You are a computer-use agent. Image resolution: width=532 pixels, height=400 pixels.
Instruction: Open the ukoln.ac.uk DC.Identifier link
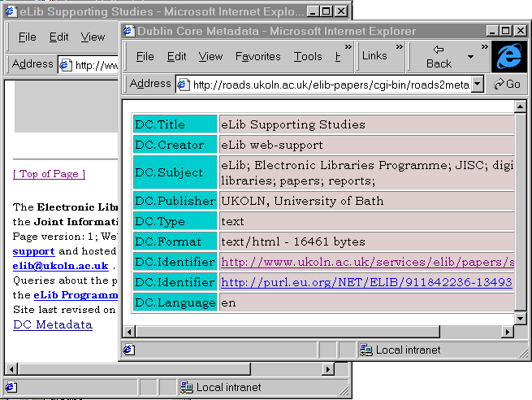tap(367, 262)
